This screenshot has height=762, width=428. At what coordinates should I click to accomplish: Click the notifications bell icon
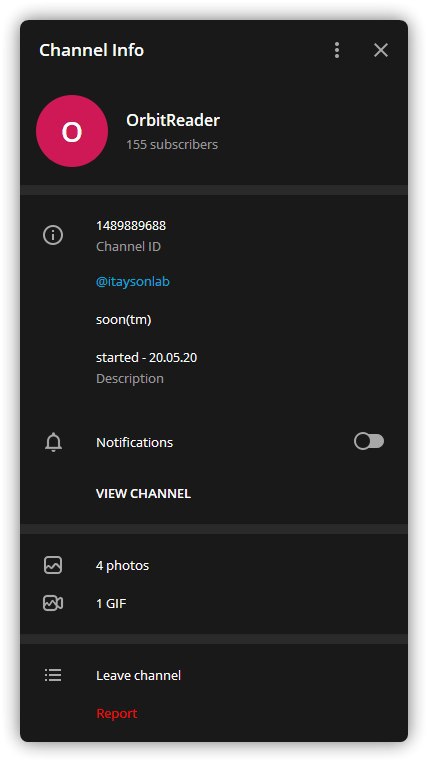tap(53, 442)
